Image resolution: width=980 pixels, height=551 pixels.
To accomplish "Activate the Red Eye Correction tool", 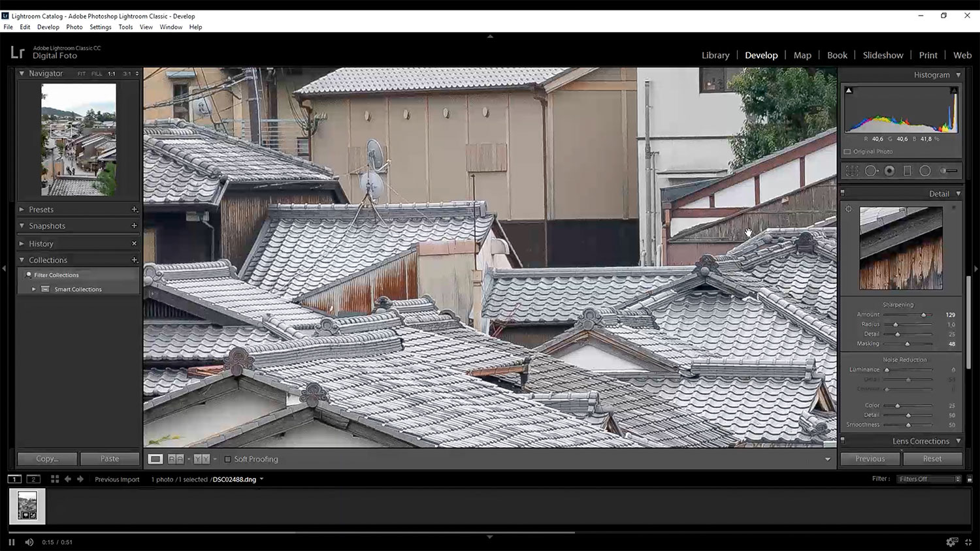I will click(x=889, y=171).
